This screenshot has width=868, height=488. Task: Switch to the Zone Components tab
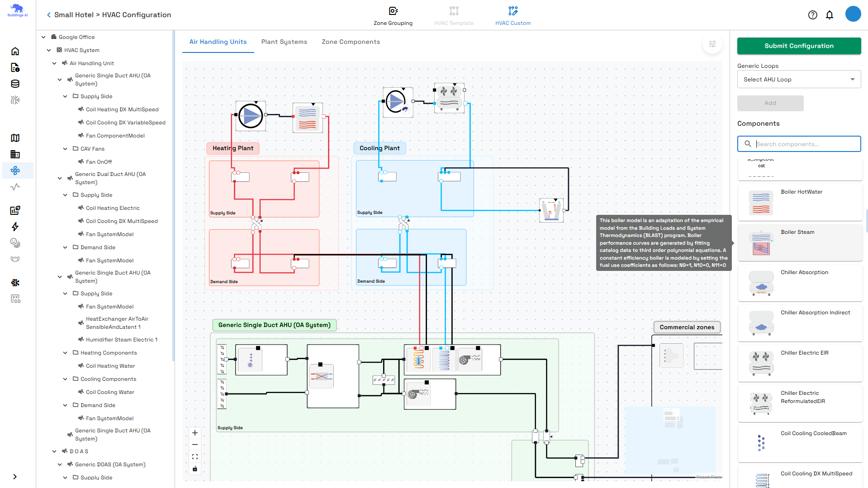pyautogui.click(x=351, y=42)
